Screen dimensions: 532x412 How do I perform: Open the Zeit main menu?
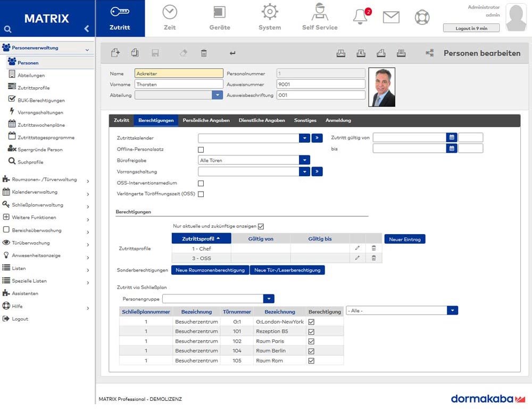pyautogui.click(x=170, y=18)
